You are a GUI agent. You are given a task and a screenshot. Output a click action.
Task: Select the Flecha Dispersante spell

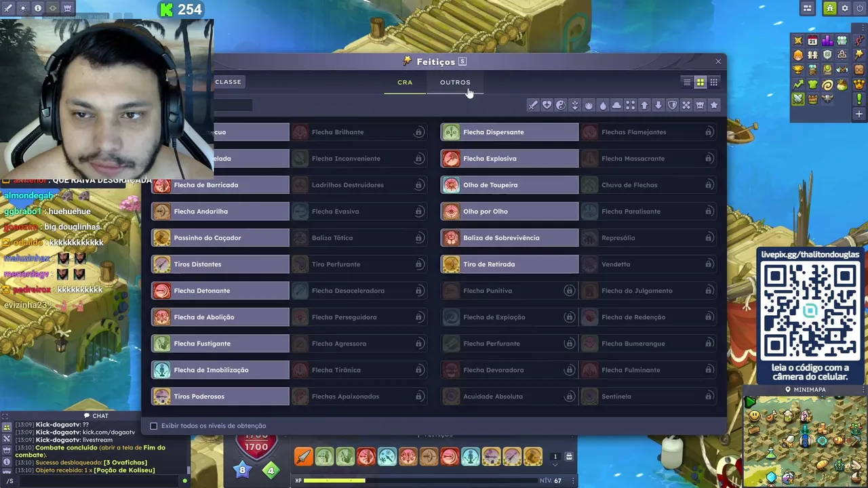(x=509, y=132)
